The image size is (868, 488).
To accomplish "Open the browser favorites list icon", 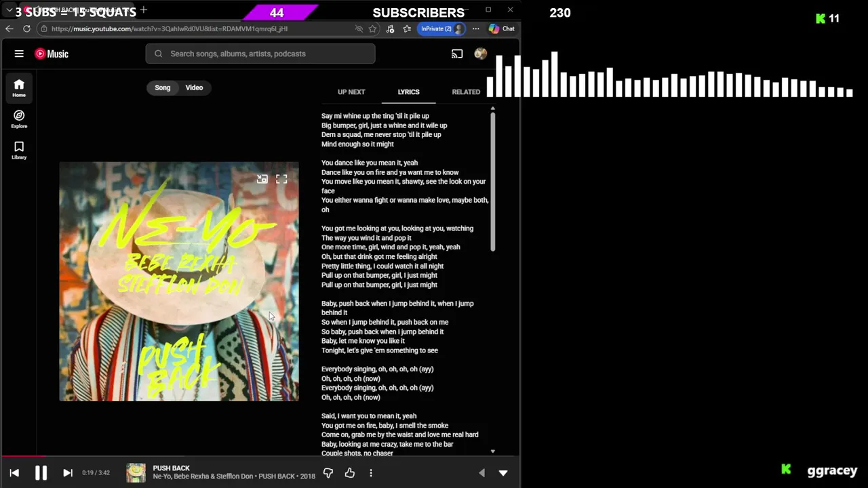I will (407, 28).
